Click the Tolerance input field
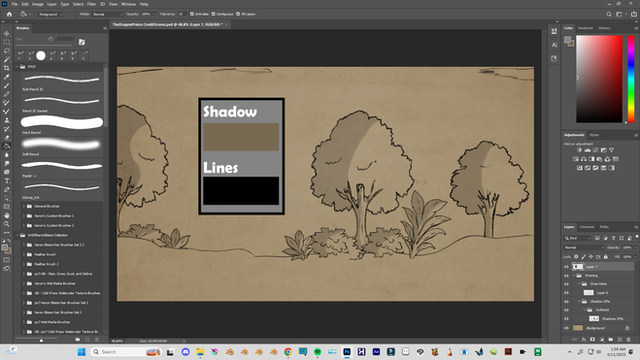This screenshot has height=360, width=640. (182, 14)
